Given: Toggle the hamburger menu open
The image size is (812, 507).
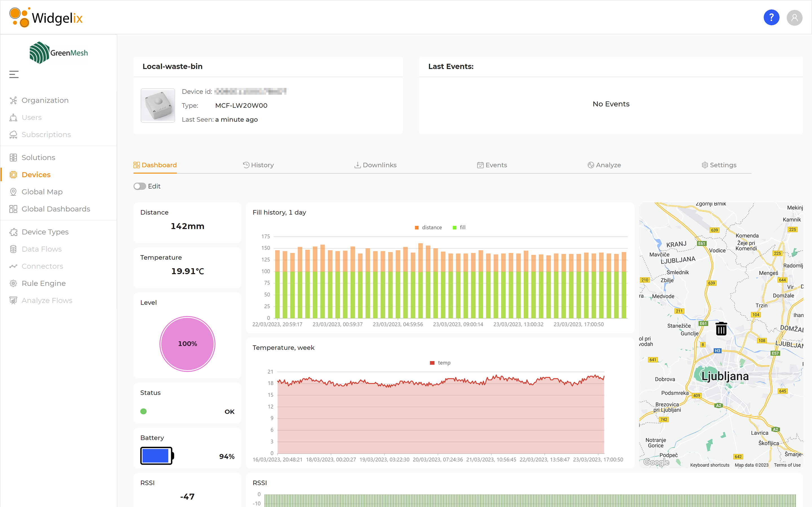Looking at the screenshot, I should click(x=14, y=75).
